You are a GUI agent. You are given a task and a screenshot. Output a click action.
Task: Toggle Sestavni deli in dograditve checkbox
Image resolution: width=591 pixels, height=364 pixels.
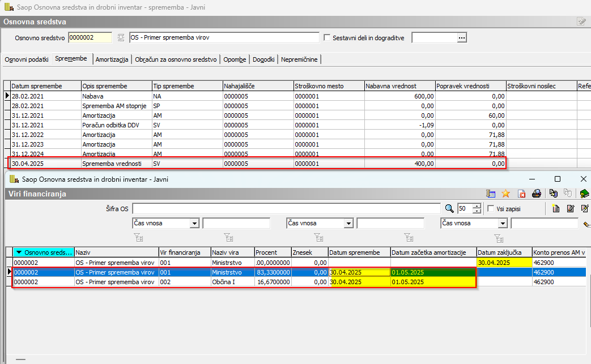click(x=327, y=37)
